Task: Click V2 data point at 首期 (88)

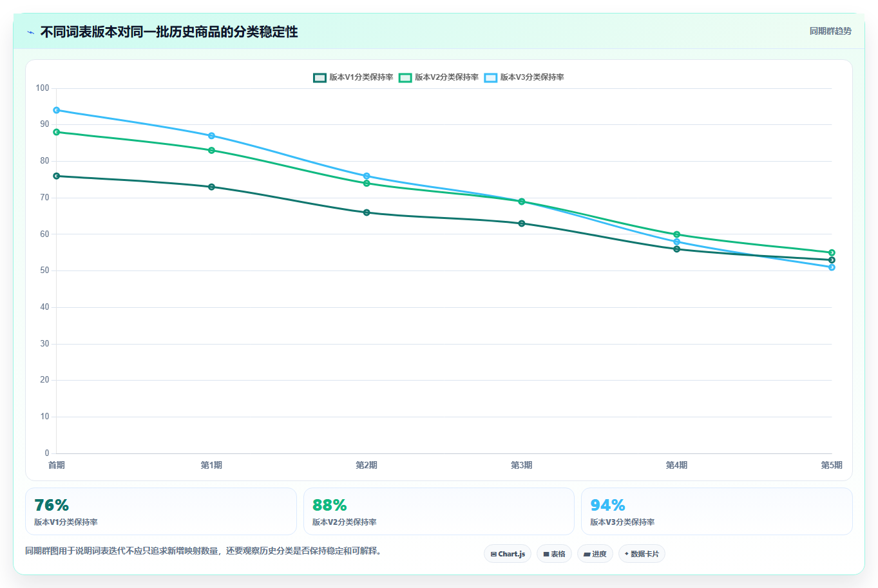Action: (57, 132)
